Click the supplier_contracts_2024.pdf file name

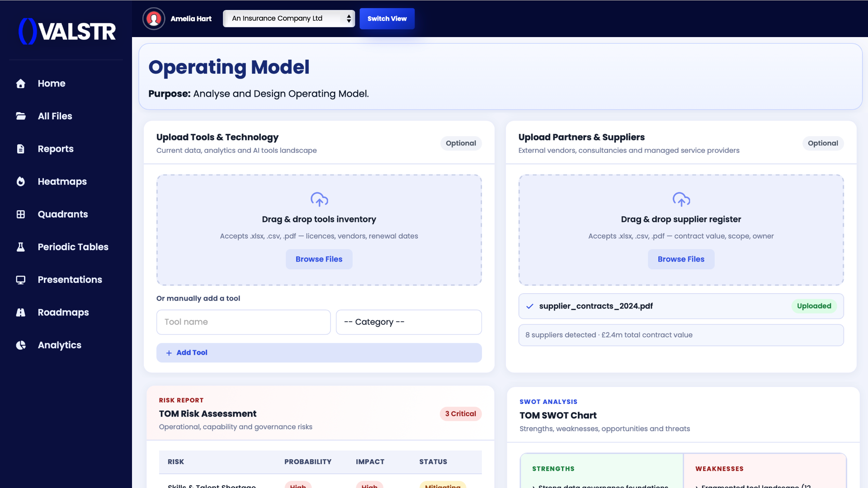point(596,306)
